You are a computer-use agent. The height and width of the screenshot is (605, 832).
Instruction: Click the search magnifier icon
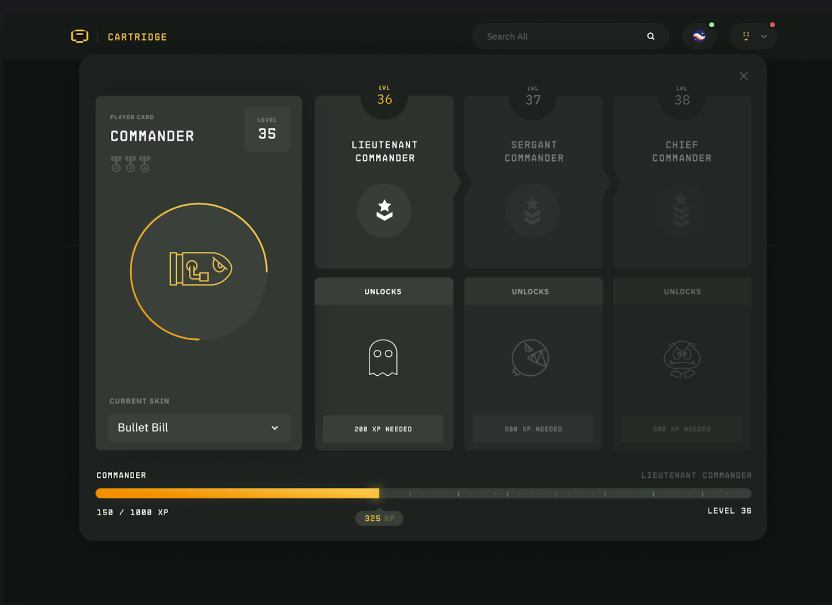click(x=651, y=36)
